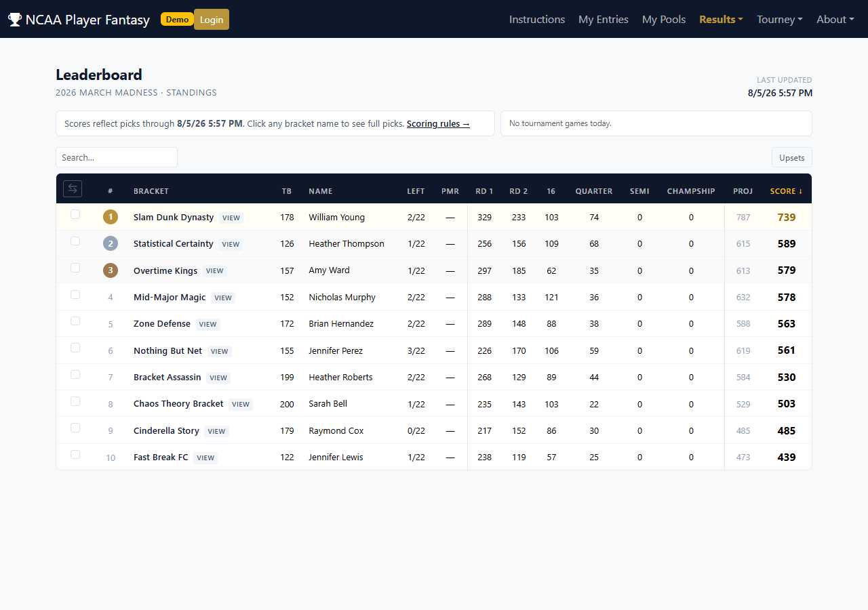The width and height of the screenshot is (868, 610).
Task: Open the Results dropdown menu
Action: pyautogui.click(x=721, y=20)
